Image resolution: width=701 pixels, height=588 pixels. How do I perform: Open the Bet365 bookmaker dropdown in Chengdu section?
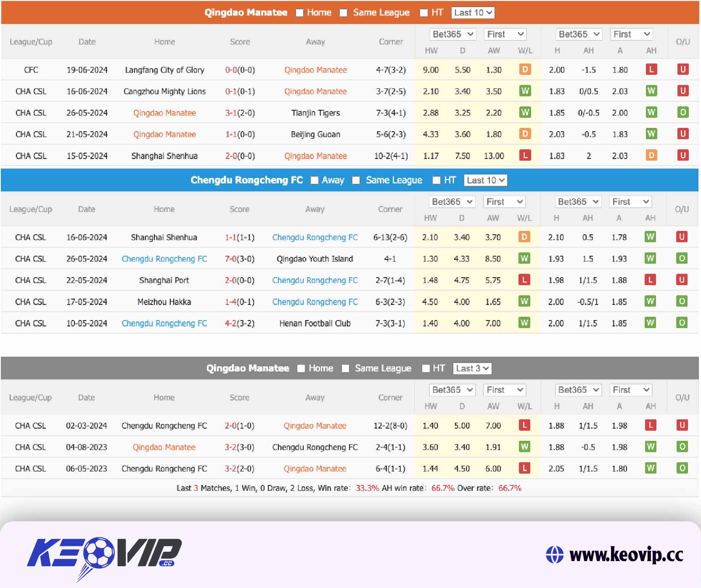452,201
